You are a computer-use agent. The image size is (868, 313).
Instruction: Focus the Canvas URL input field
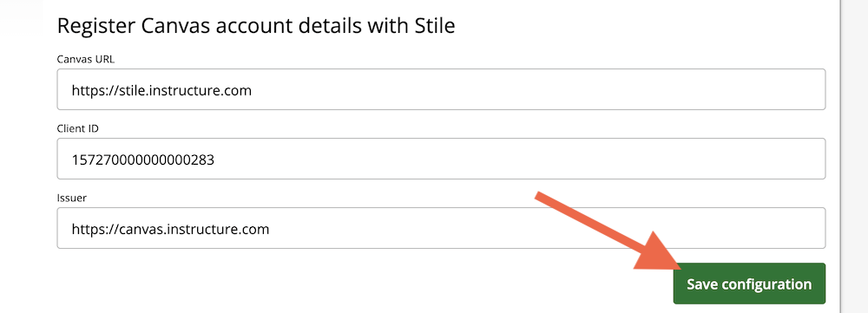(441, 89)
